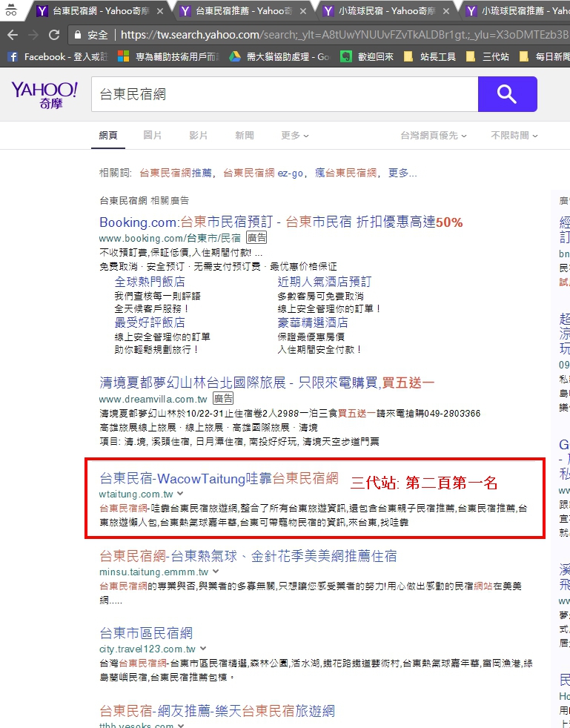Open the 每日新聞 bookmark folder

point(544,56)
